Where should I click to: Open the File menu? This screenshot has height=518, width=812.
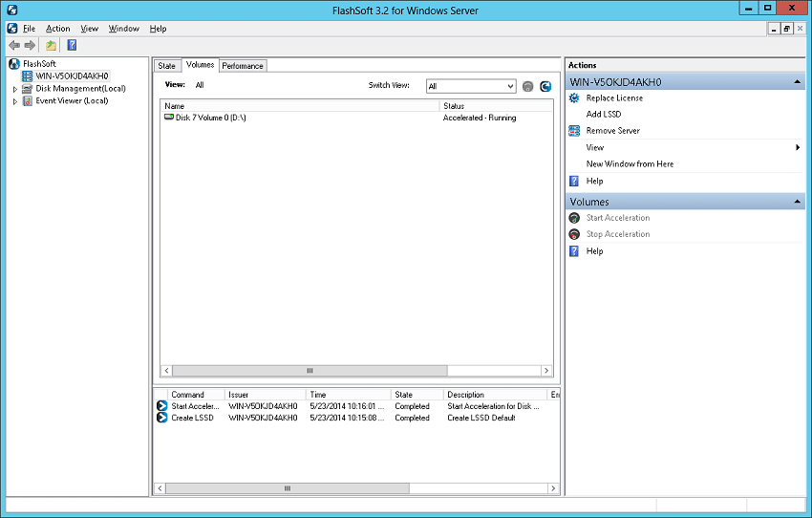29,29
